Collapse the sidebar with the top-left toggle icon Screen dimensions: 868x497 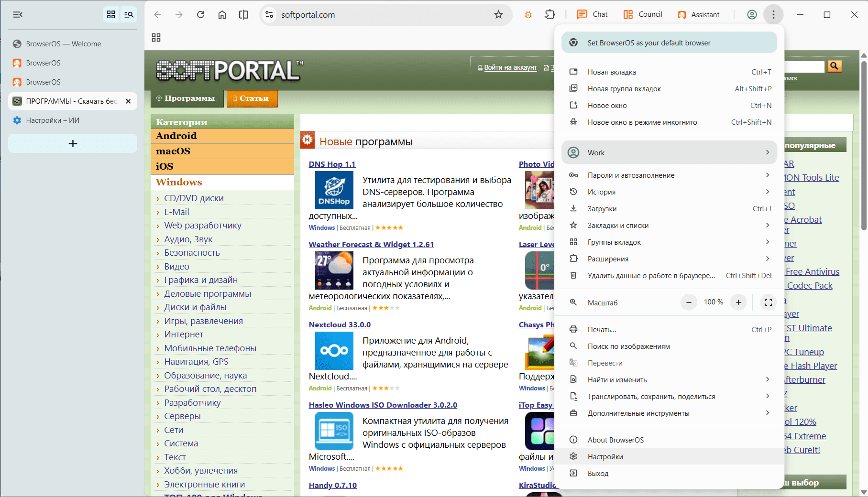tap(18, 15)
